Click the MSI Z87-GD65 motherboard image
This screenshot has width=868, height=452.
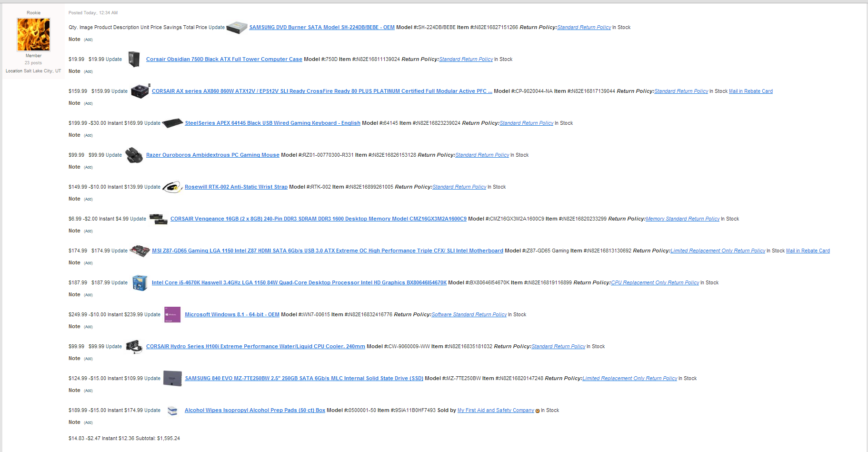tap(140, 251)
